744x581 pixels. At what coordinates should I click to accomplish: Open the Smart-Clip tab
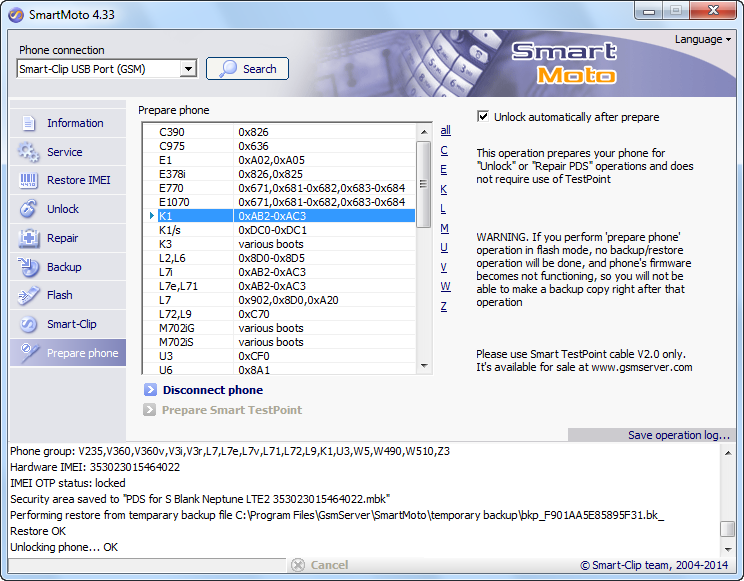click(x=68, y=324)
